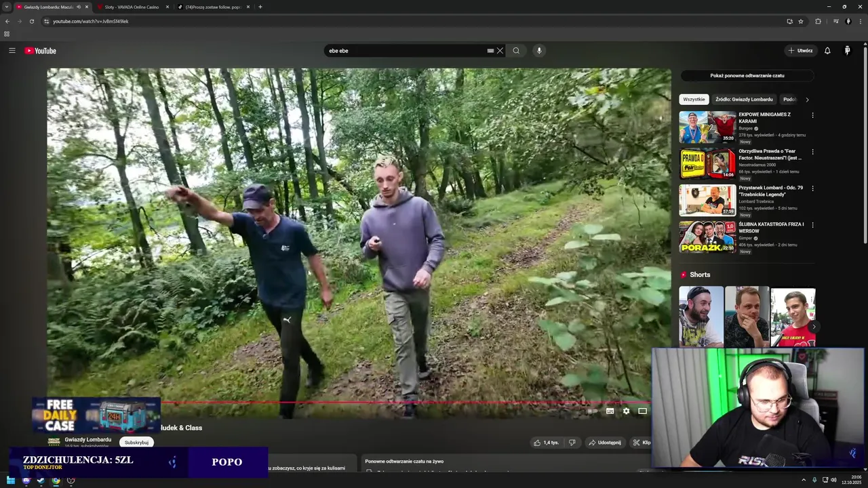
Task: Close the VAVADA Online Casino tab
Action: [x=167, y=7]
